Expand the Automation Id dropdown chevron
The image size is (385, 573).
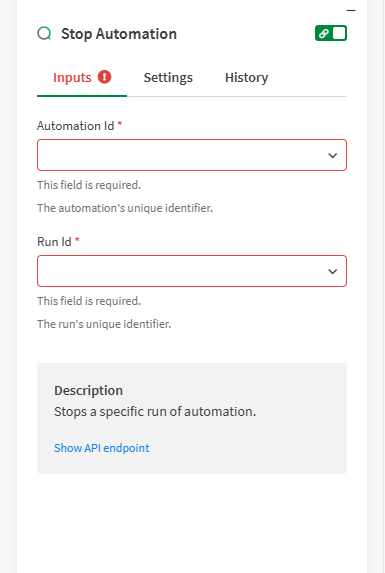click(332, 155)
